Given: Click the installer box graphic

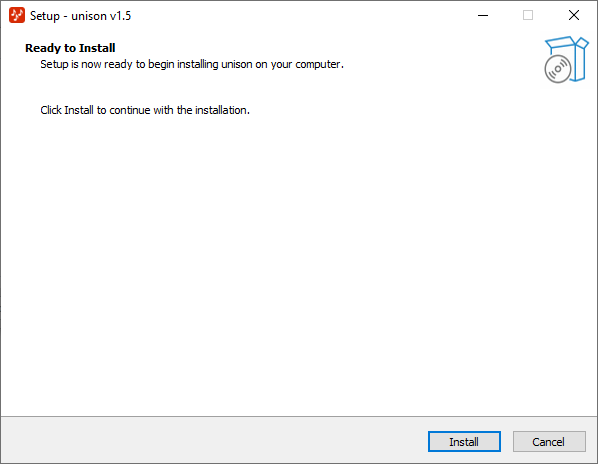Looking at the screenshot, I should pyautogui.click(x=566, y=59).
